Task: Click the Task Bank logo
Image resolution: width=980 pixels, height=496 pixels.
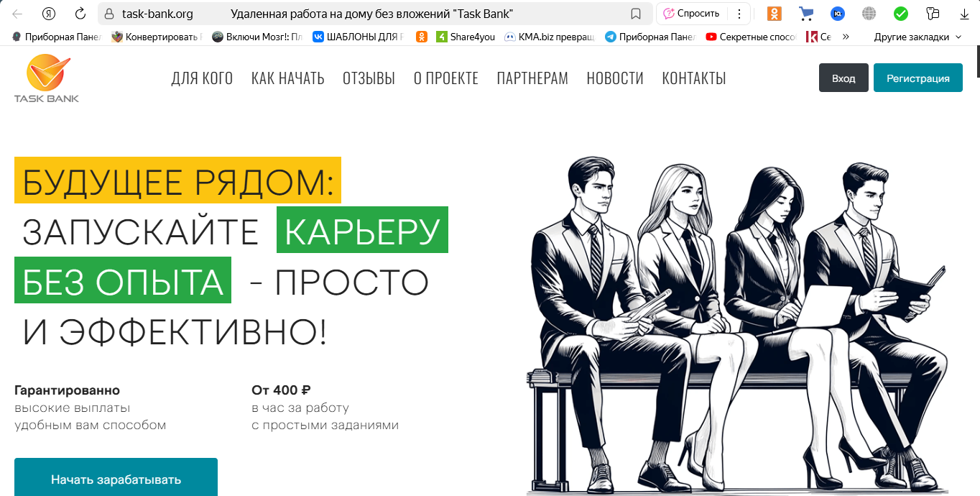Action: [x=47, y=79]
